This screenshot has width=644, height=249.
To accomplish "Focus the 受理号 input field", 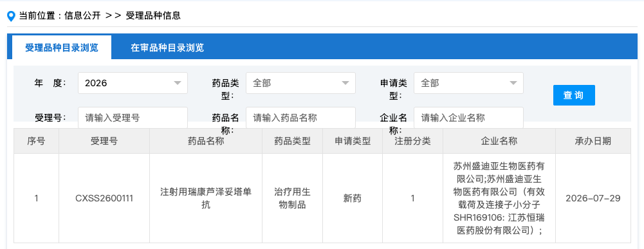I will tap(133, 118).
